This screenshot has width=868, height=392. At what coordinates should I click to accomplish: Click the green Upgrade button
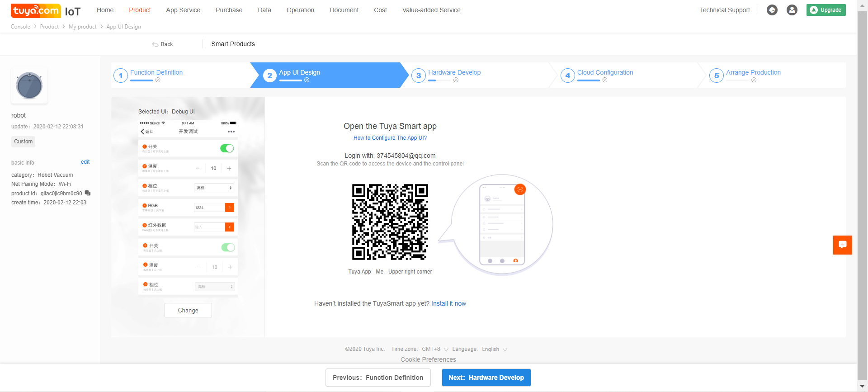(x=826, y=10)
